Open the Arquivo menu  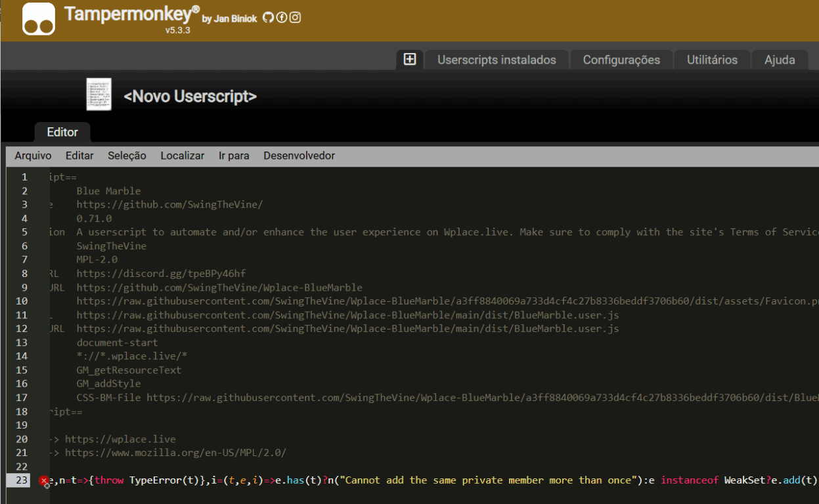pos(33,156)
